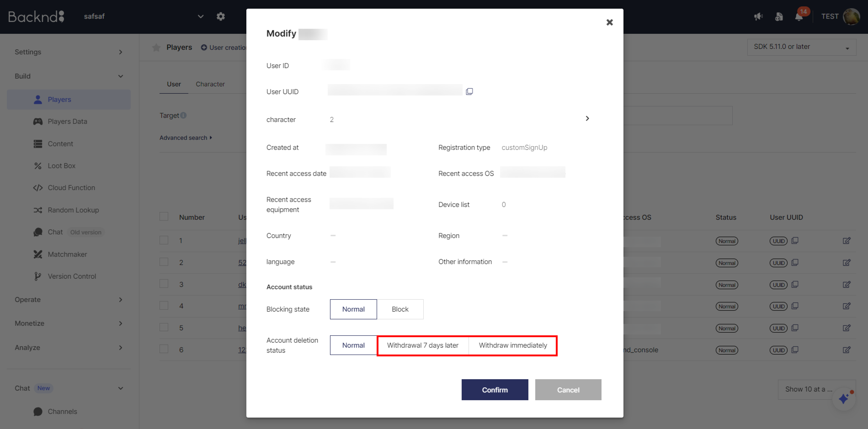Click the Matchmaker icon
868x429 pixels.
pos(38,254)
